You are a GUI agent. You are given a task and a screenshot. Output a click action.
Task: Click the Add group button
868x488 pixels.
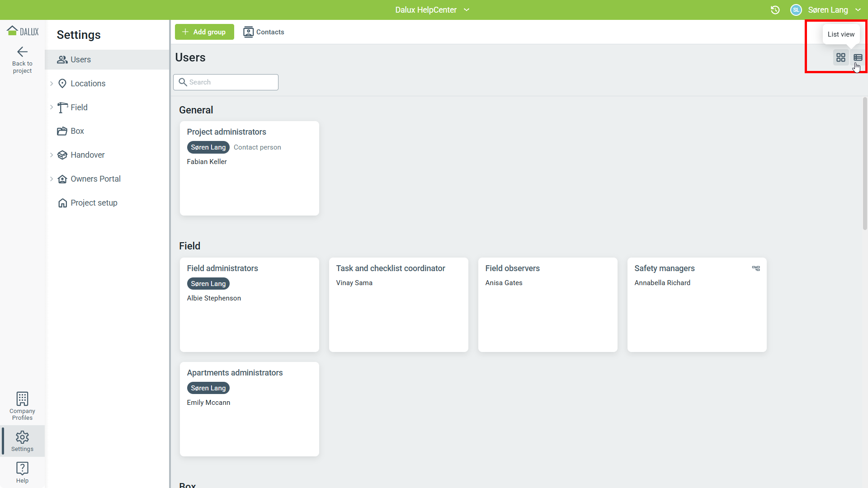coord(204,32)
